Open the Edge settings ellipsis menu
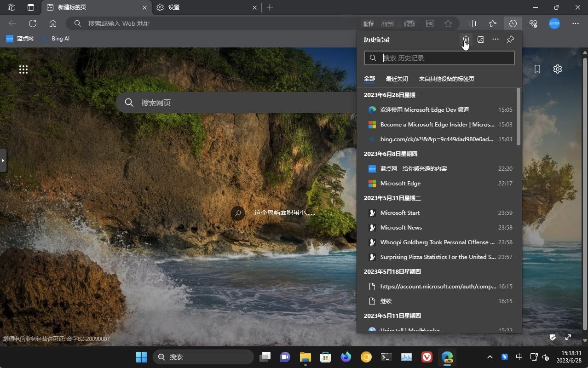This screenshot has height=368, width=588. [575, 23]
